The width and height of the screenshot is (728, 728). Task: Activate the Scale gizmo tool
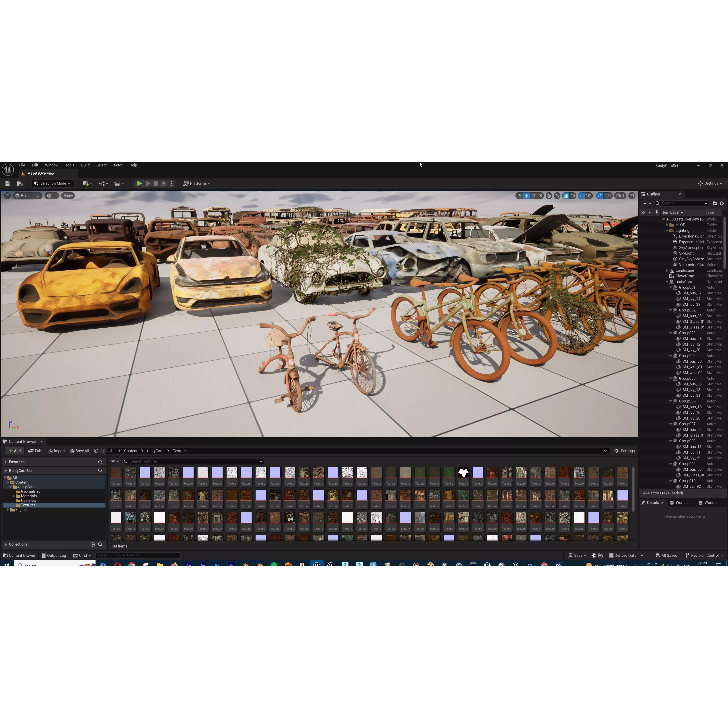point(540,196)
